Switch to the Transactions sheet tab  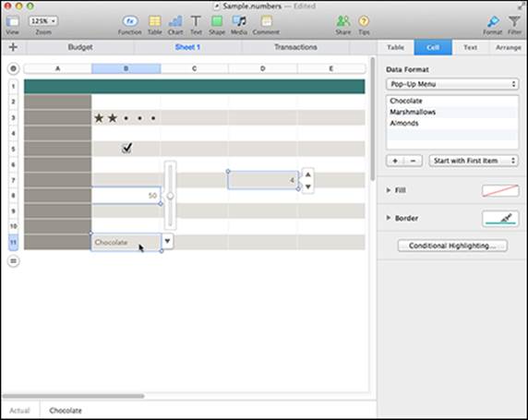click(x=295, y=47)
